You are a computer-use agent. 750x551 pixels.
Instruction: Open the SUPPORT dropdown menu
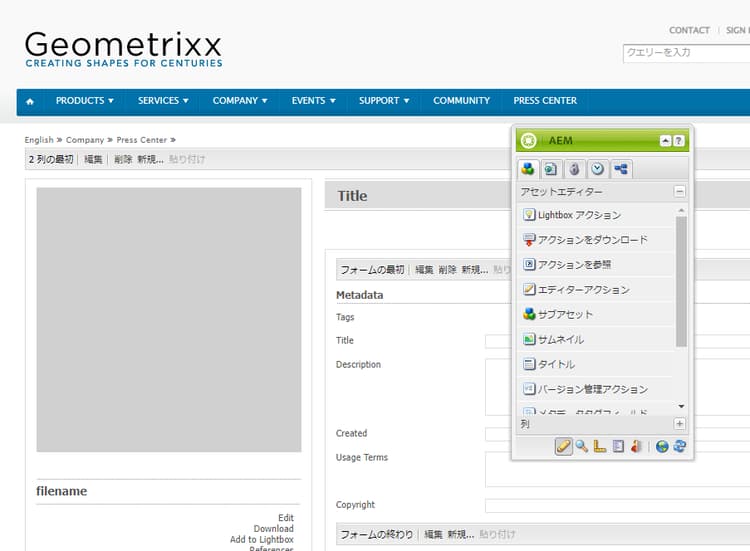[x=384, y=101]
